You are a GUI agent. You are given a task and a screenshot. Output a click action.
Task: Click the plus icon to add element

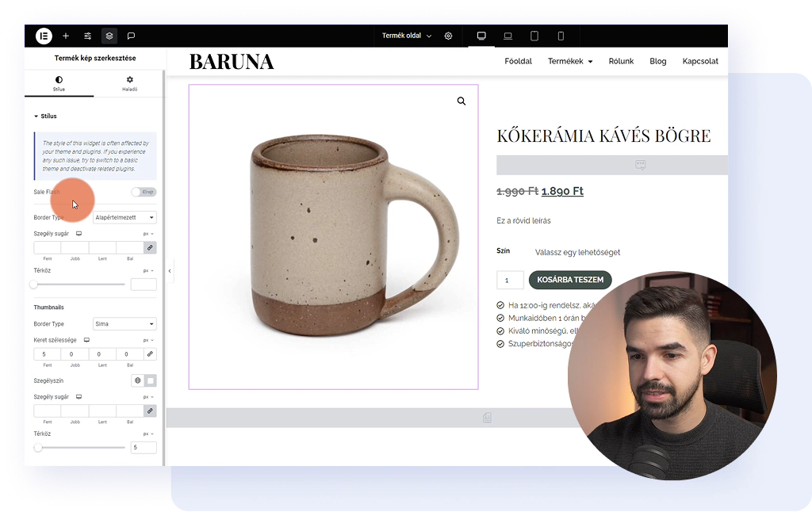click(66, 36)
